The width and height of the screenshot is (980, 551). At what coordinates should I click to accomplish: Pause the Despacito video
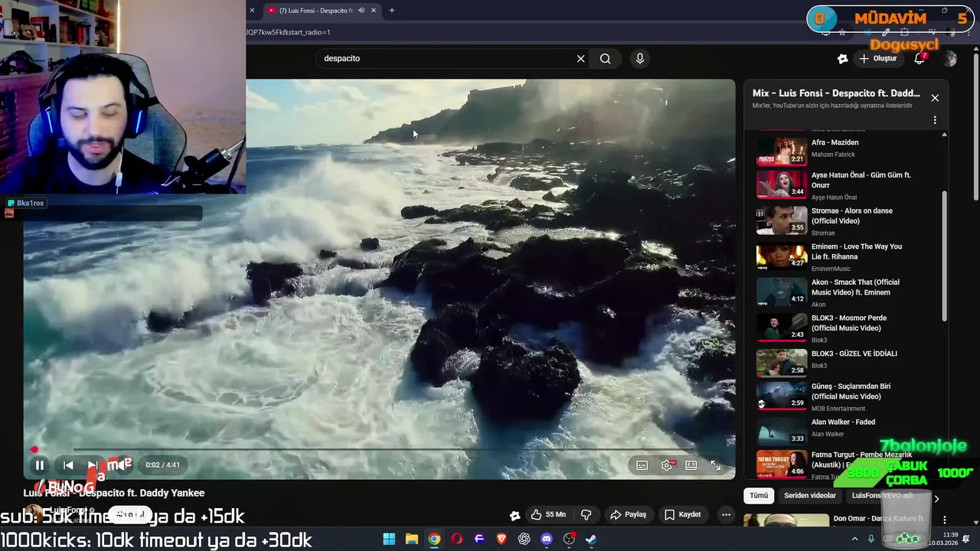pos(40,465)
